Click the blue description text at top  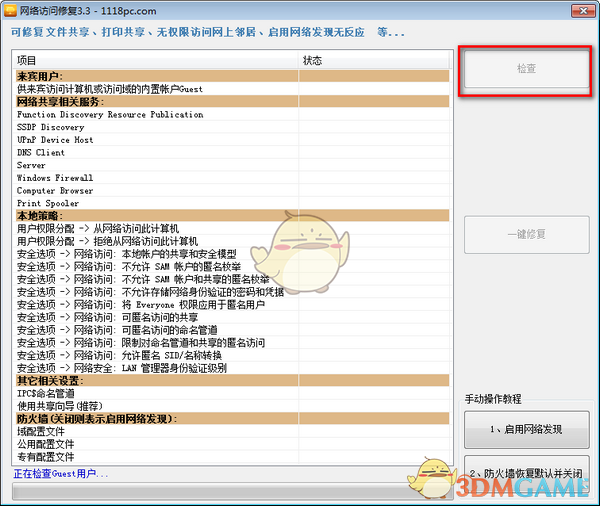coord(207,32)
